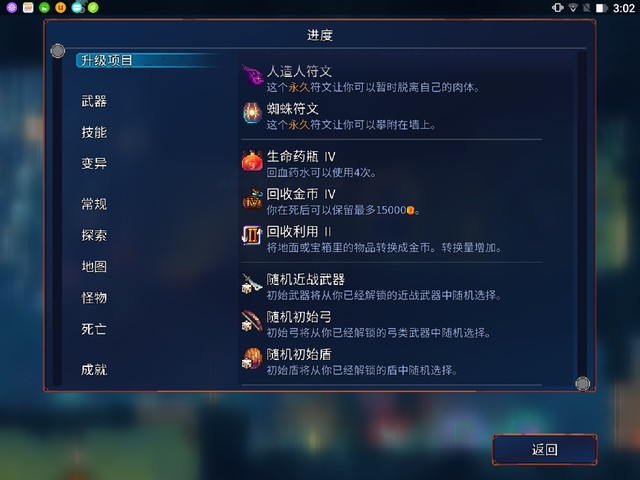Select the 升级项目 tab on the left
The height and width of the screenshot is (480, 640).
[x=107, y=60]
